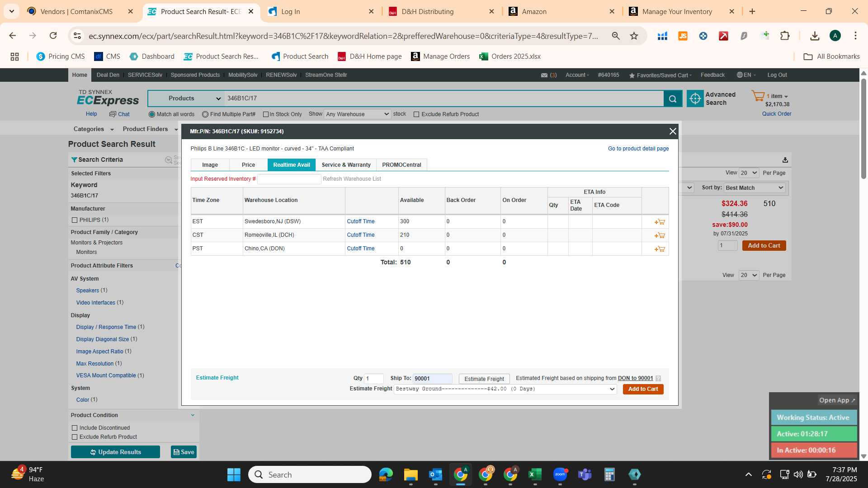Screen dimensions: 868x488
Task: Open Outlook from the taskbar
Action: (436, 474)
